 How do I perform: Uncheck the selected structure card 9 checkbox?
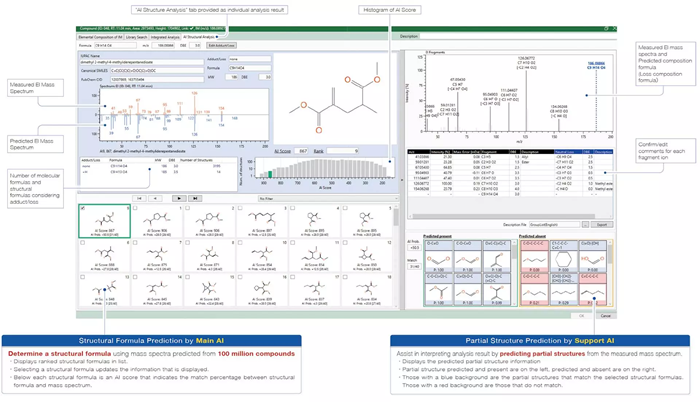point(83,208)
